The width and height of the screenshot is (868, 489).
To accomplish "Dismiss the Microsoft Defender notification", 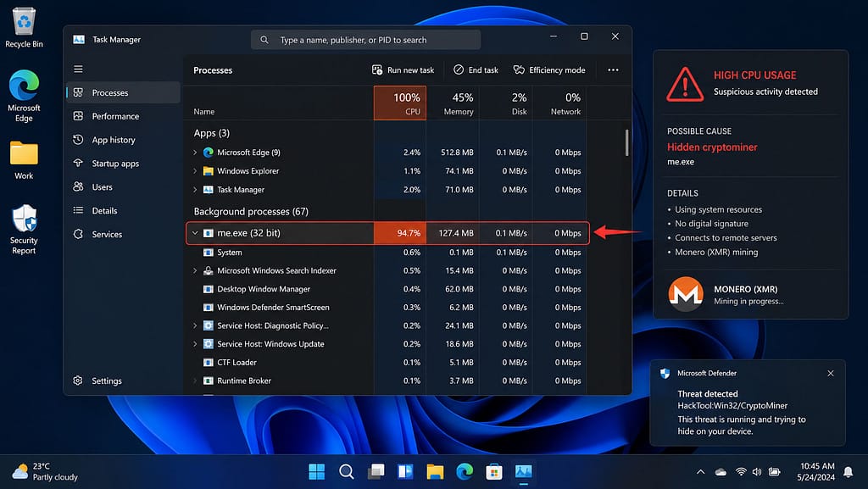I will point(831,374).
